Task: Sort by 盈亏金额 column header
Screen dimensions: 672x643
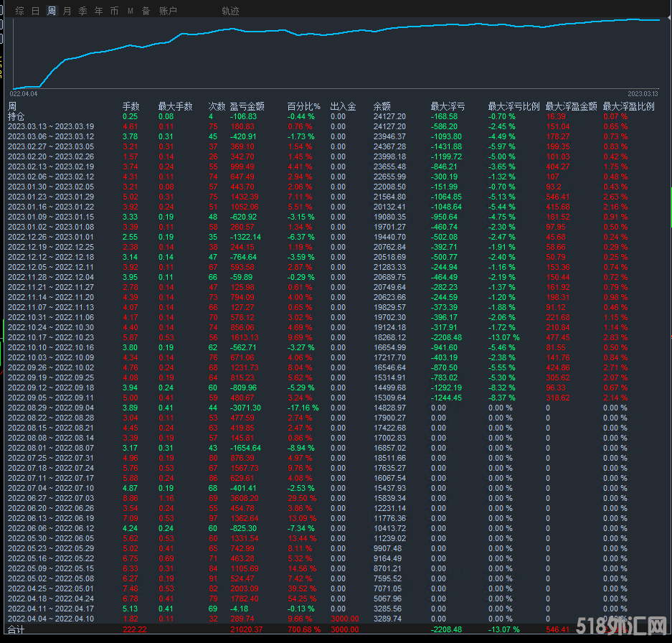Action: coord(247,106)
